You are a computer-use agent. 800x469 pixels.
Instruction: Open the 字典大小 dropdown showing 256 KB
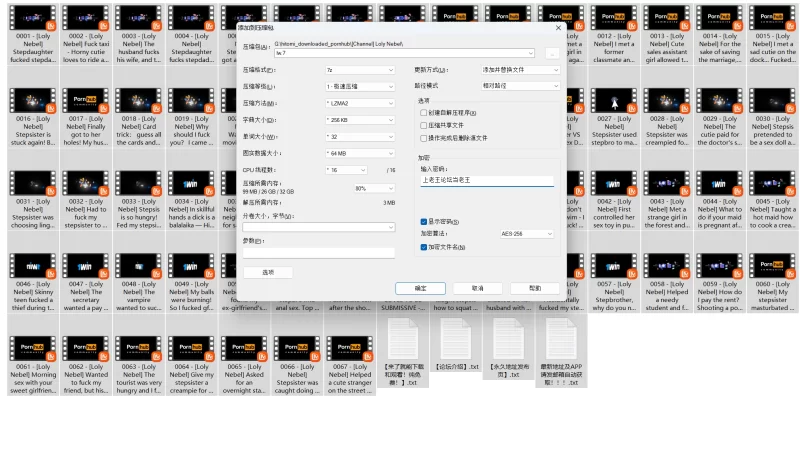click(x=360, y=120)
